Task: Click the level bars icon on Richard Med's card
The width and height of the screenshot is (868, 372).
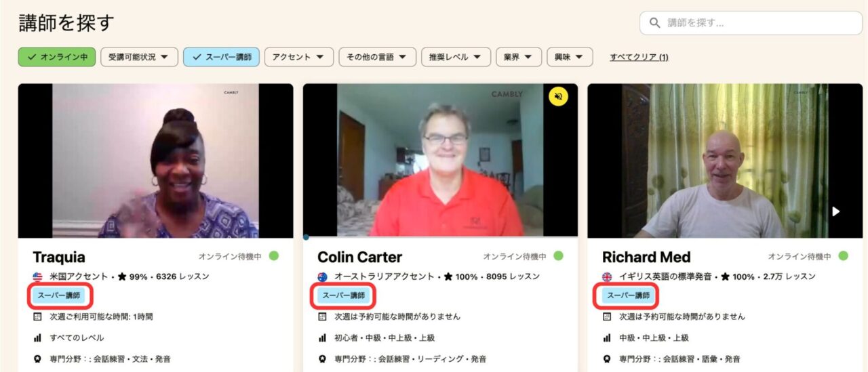Action: point(607,337)
